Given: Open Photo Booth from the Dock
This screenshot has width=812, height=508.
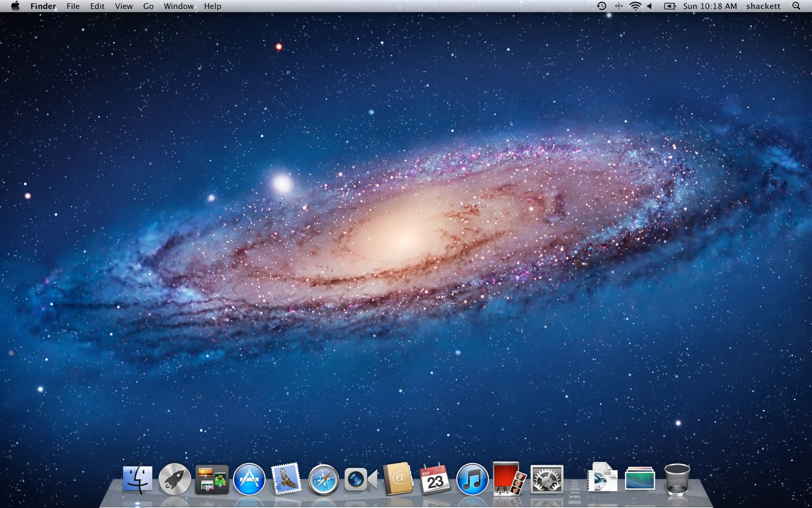Looking at the screenshot, I should [x=509, y=479].
